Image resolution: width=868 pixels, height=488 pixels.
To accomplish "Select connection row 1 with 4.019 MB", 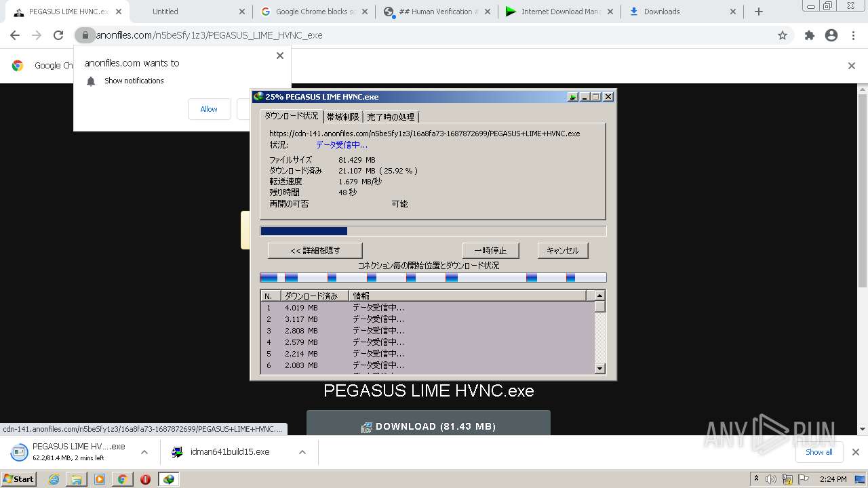I will 428,308.
